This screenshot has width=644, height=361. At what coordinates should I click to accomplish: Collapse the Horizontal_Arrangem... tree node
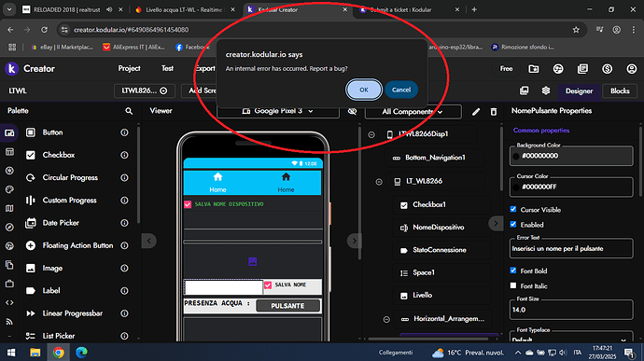pyautogui.click(x=386, y=319)
